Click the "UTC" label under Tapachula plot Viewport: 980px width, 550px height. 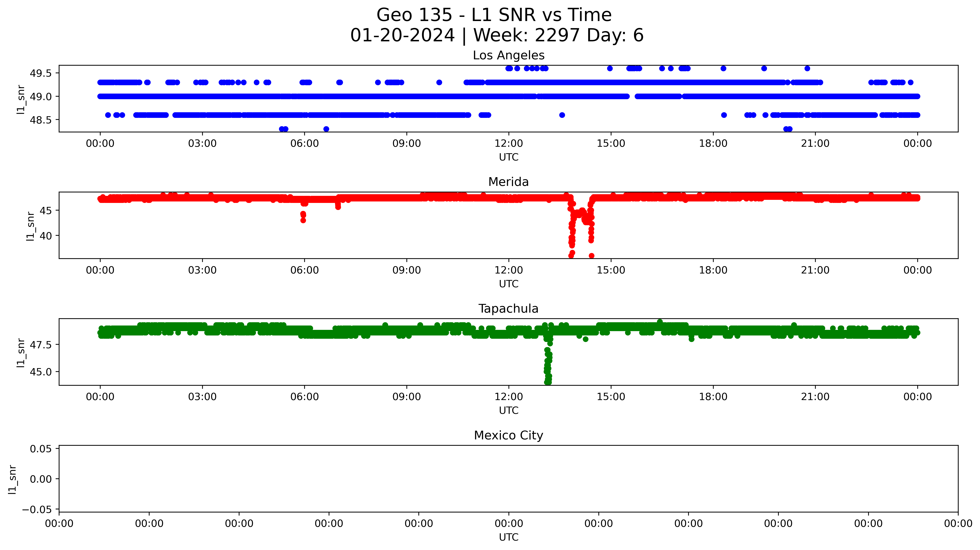coord(509,411)
